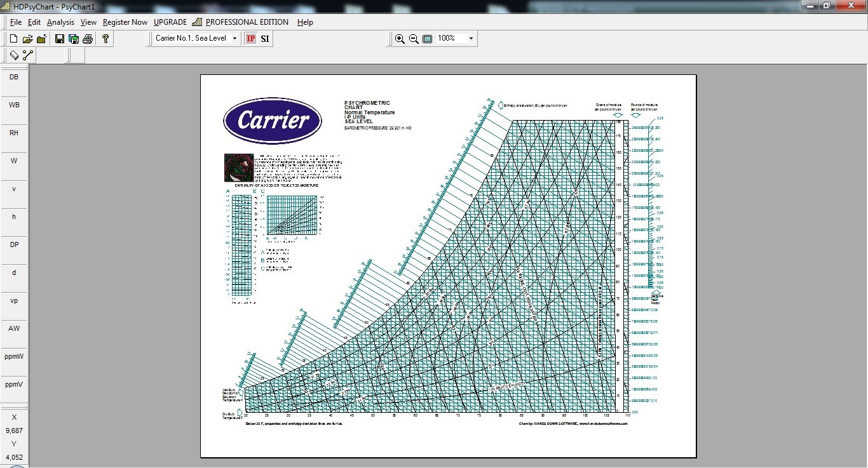Click the Professional Edition chart icon
The height and width of the screenshot is (468, 868).
197,22
